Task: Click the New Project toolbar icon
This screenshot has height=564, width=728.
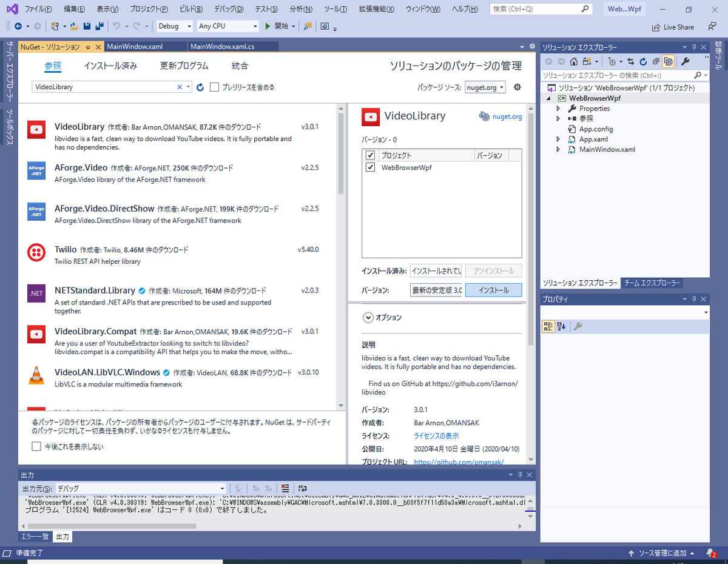Action: point(55,26)
